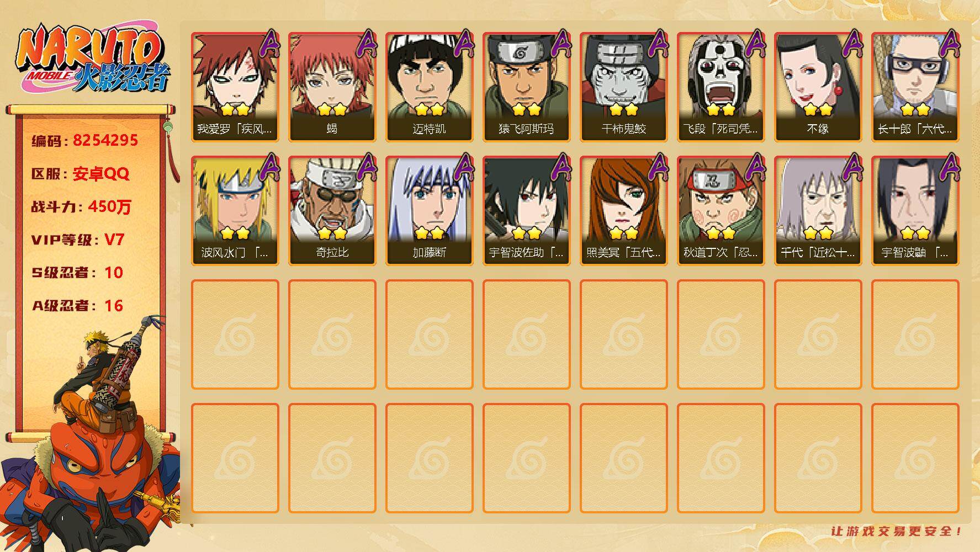Select the 我爱罗 ninja card

[235, 87]
